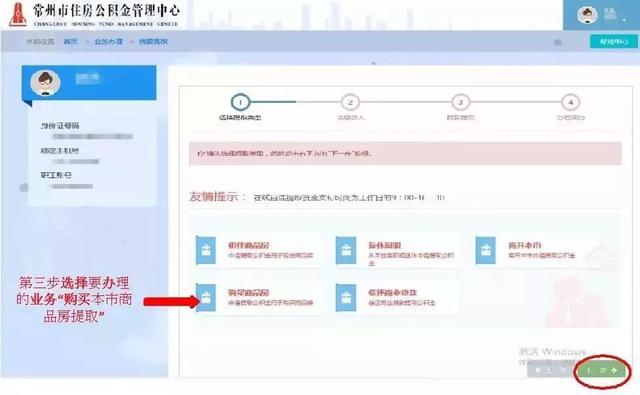Click the 租住商品房 briefcase icon
Screen dimensions: 640x395
[206, 250]
